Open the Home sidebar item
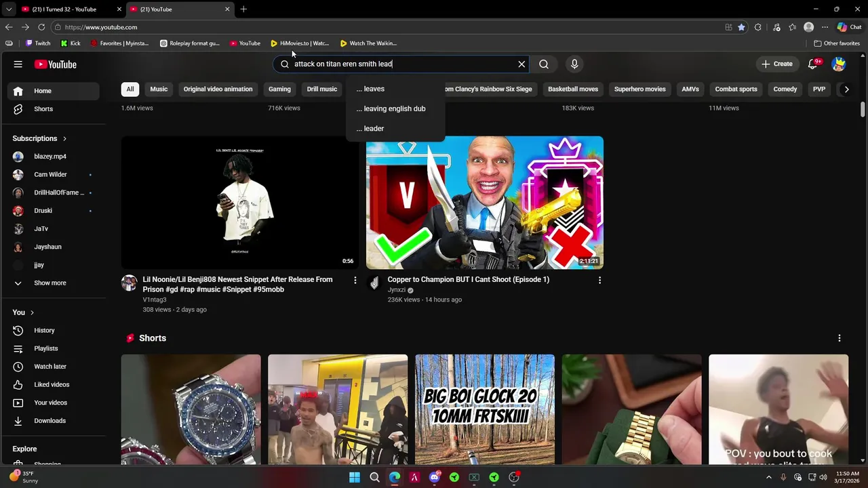This screenshot has height=488, width=868. coord(54,91)
